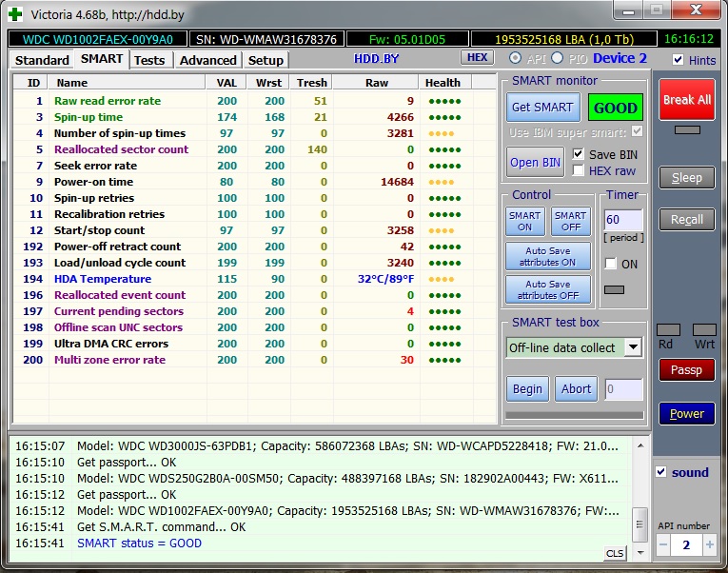728x573 pixels.
Task: Click the test value field next to Abort
Action: [x=624, y=389]
